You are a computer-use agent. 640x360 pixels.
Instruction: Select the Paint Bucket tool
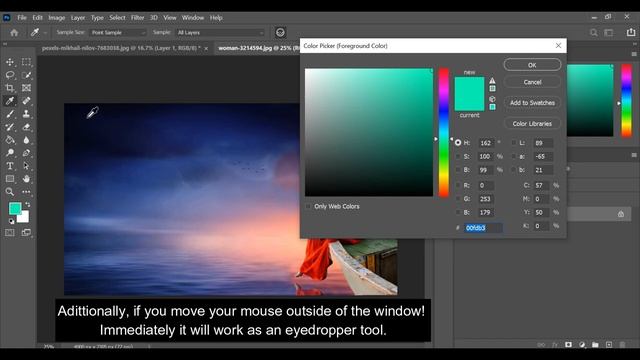(x=10, y=140)
